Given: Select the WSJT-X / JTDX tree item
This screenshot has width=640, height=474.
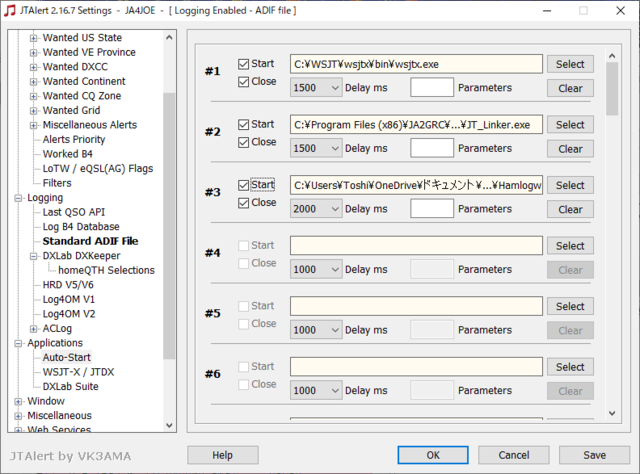Looking at the screenshot, I should click(78, 372).
